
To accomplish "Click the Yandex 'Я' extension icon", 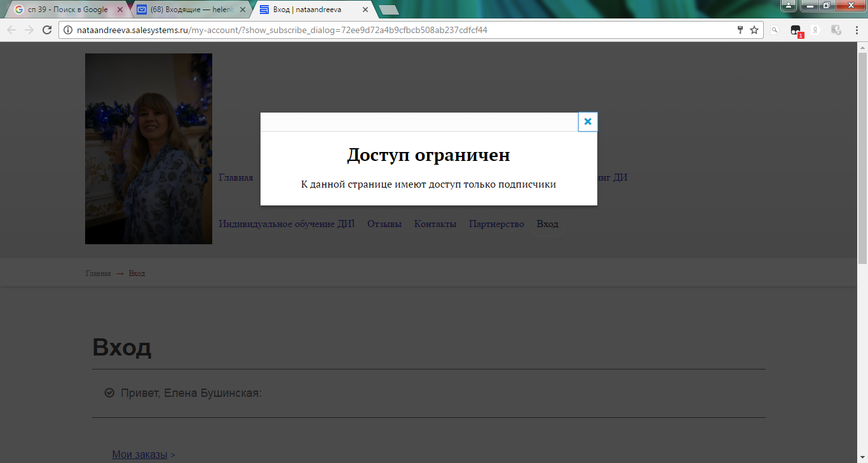I will (815, 30).
